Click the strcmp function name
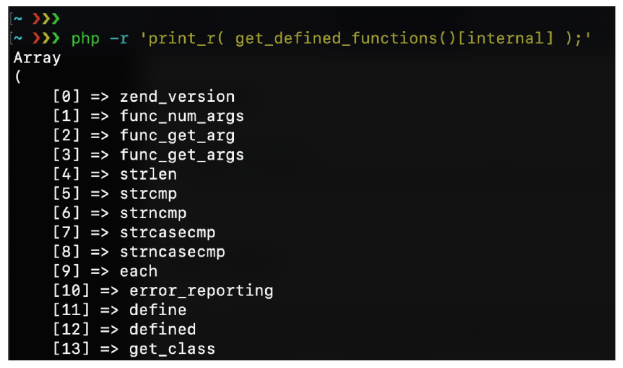Viewport: 623px width, 368px height. click(148, 194)
